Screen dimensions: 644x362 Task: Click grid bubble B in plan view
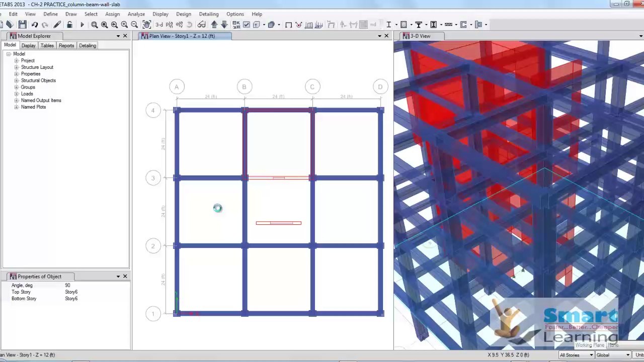coord(244,87)
